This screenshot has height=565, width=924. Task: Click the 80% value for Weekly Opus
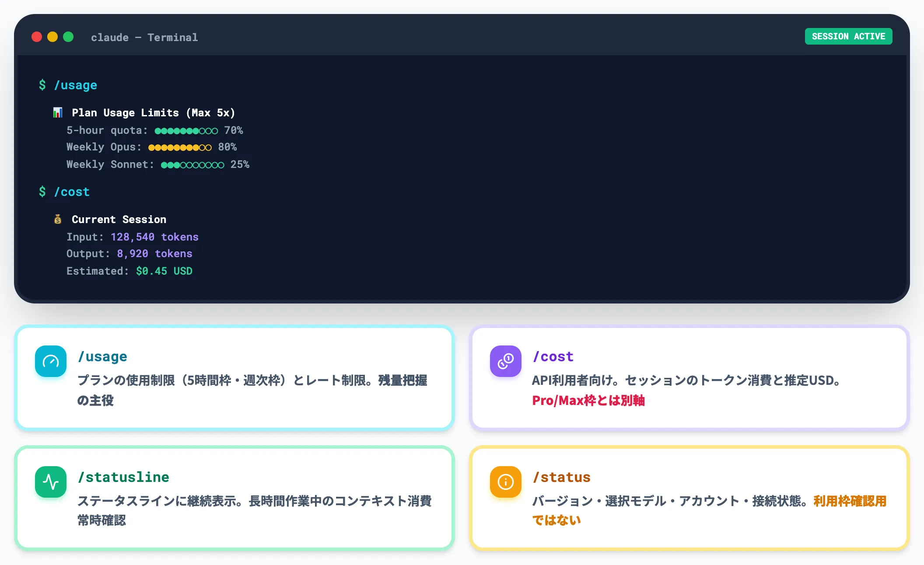point(227,147)
